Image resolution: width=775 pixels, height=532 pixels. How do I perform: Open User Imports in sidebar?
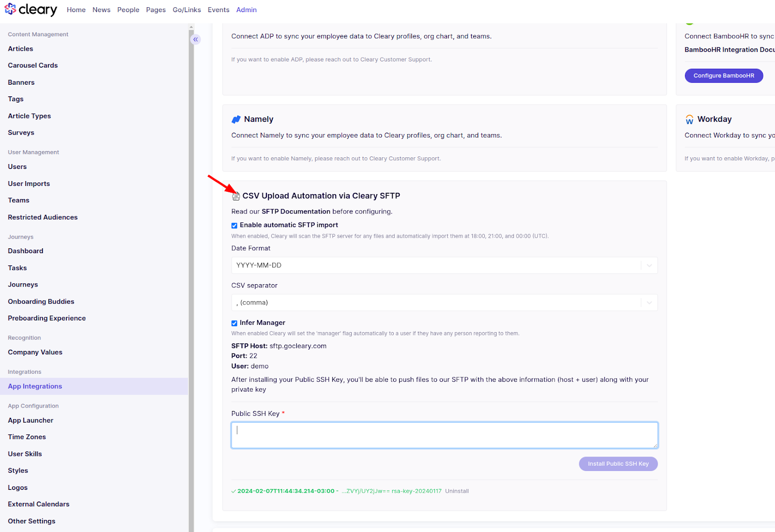29,184
